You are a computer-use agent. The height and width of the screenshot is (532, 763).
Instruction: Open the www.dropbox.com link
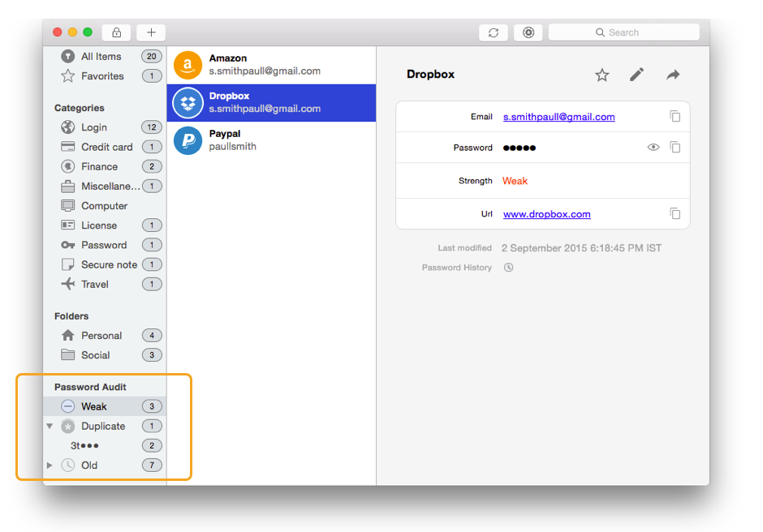(x=547, y=214)
